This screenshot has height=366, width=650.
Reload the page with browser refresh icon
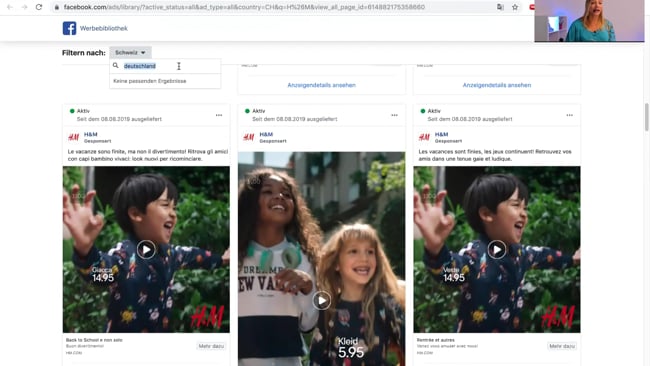point(39,7)
